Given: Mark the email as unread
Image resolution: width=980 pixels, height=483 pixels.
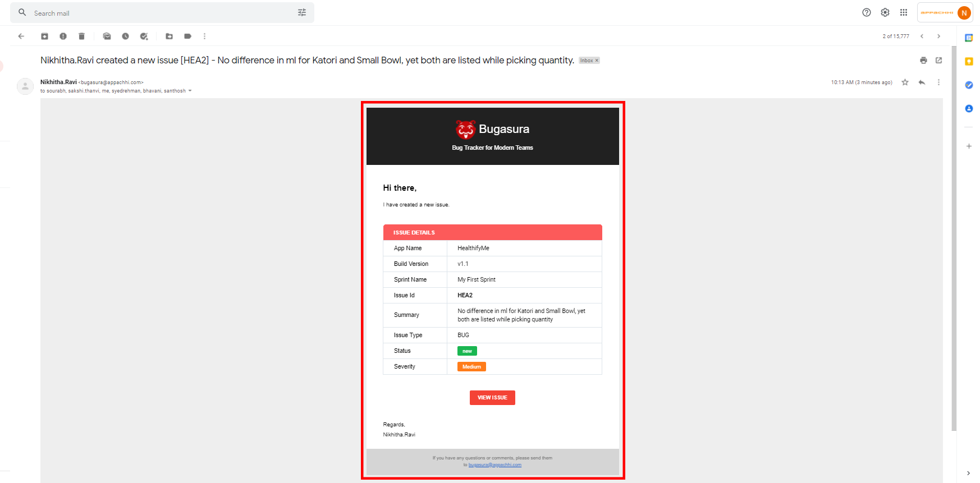Looking at the screenshot, I should coord(107,36).
